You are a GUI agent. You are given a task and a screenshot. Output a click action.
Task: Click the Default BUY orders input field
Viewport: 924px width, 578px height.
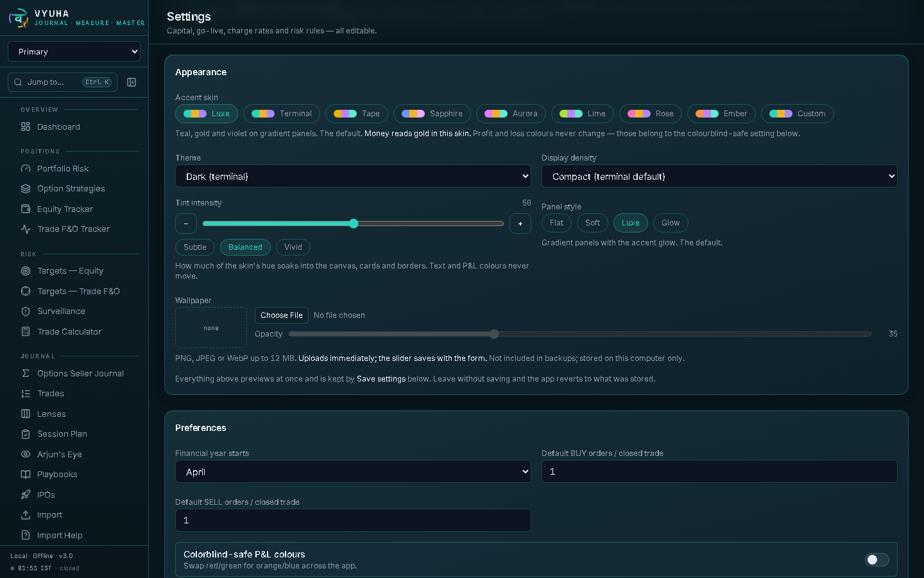(719, 471)
